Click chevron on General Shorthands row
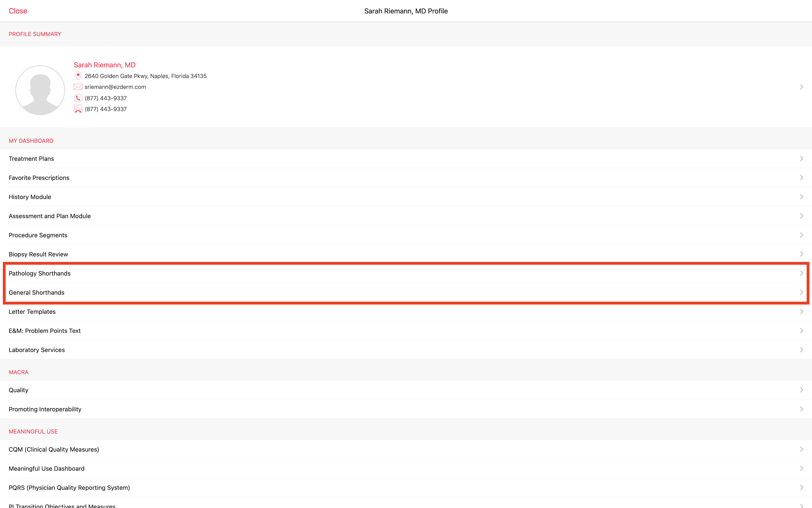This screenshot has height=508, width=812. (x=801, y=293)
